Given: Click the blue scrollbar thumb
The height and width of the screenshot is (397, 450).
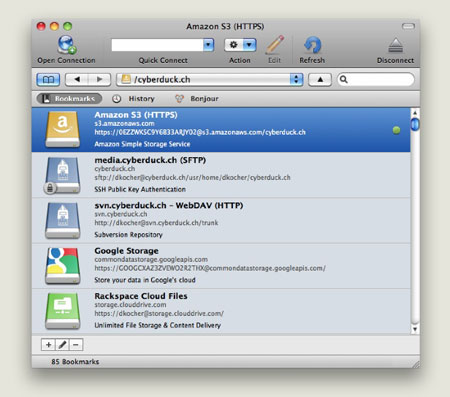Looking at the screenshot, I should tap(415, 125).
